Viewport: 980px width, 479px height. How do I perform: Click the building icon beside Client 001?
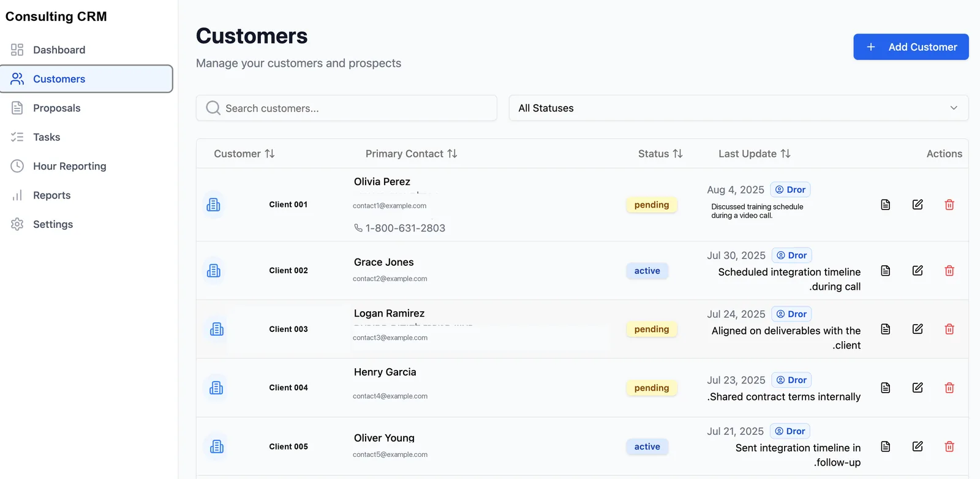pyautogui.click(x=213, y=205)
